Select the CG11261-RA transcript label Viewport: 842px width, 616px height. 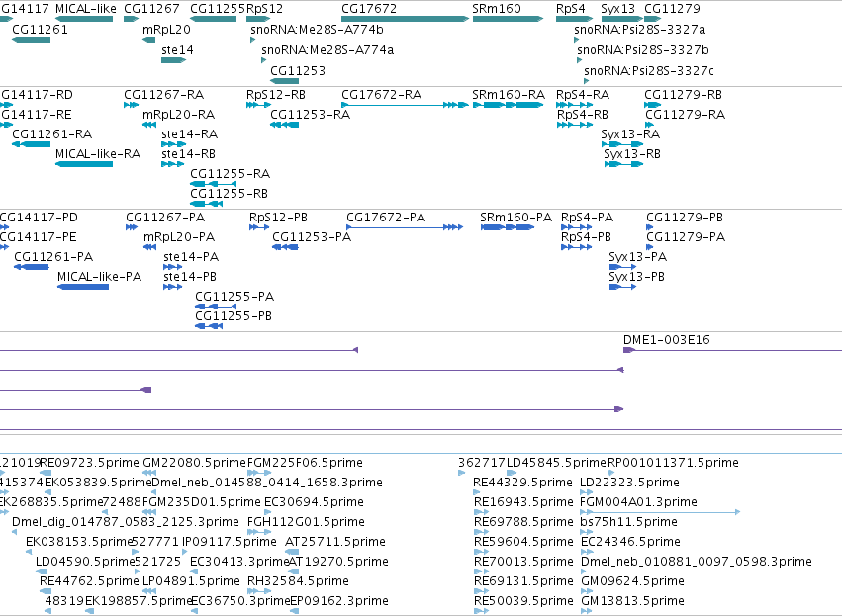52,134
